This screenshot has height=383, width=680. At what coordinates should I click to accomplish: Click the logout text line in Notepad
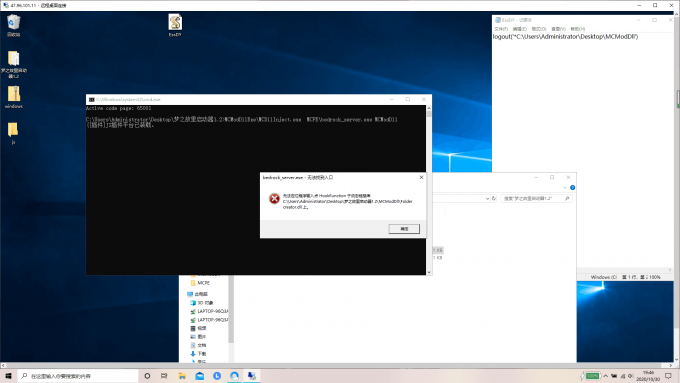(565, 37)
